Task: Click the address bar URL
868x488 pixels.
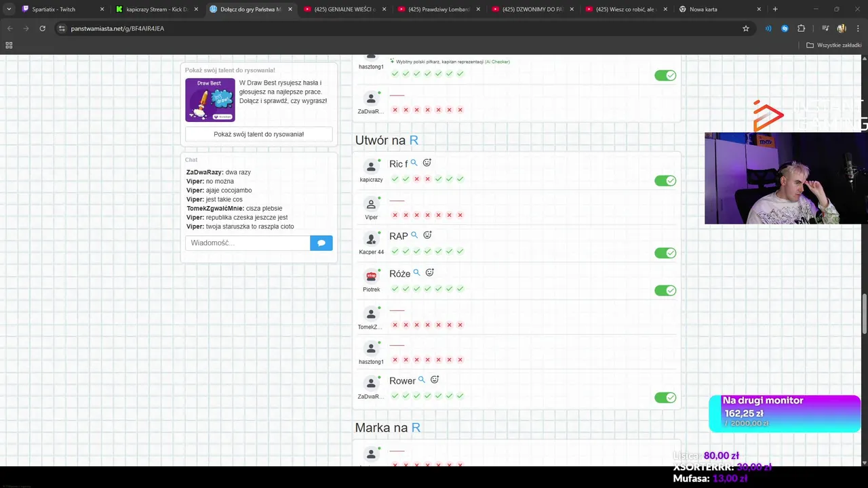Action: 117,28
